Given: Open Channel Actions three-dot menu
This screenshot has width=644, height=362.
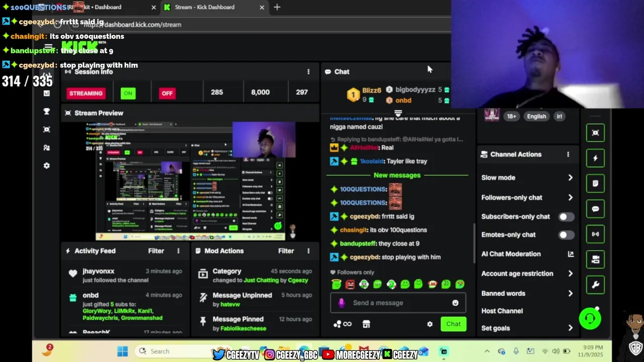Looking at the screenshot, I should [568, 154].
